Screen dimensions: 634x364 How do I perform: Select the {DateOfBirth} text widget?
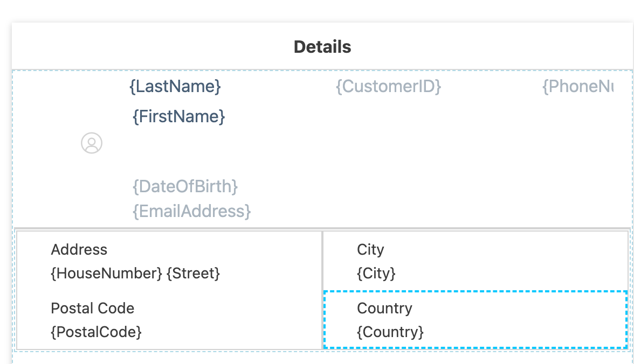[185, 187]
